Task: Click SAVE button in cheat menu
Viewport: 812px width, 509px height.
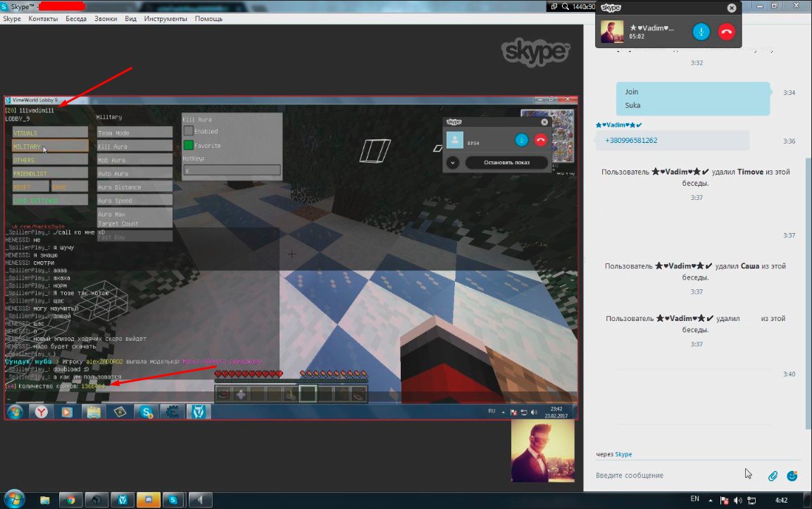Action: click(x=70, y=187)
